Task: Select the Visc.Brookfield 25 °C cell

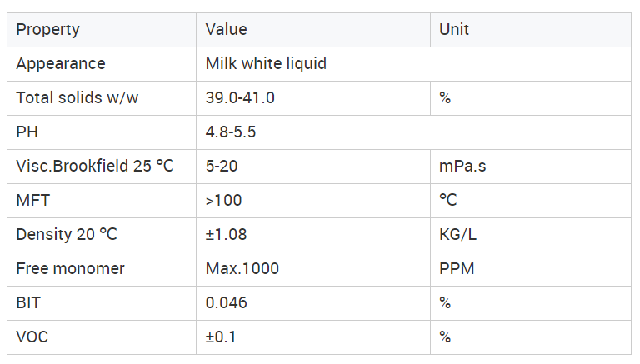Action: pos(102,167)
